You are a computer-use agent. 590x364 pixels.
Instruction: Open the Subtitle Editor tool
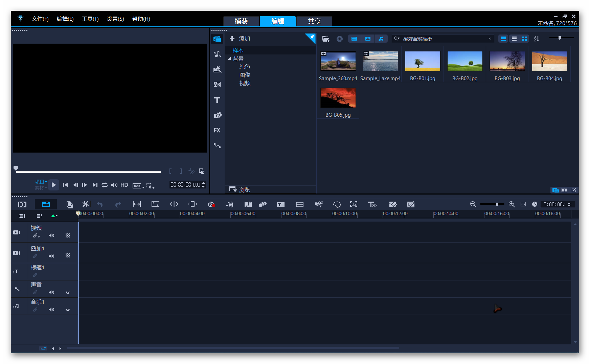tap(281, 204)
